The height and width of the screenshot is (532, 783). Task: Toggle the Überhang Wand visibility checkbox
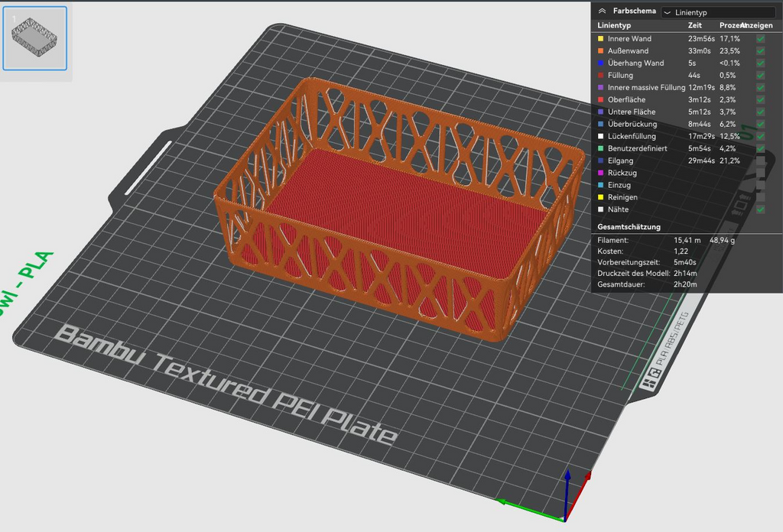pyautogui.click(x=761, y=63)
